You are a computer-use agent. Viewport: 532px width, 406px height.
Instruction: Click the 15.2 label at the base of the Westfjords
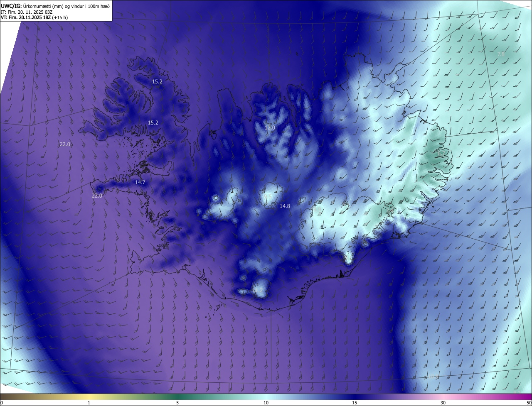click(x=153, y=122)
